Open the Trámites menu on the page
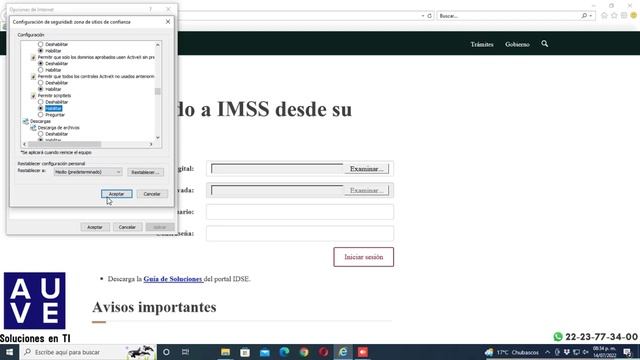The image size is (640, 360). point(482,44)
